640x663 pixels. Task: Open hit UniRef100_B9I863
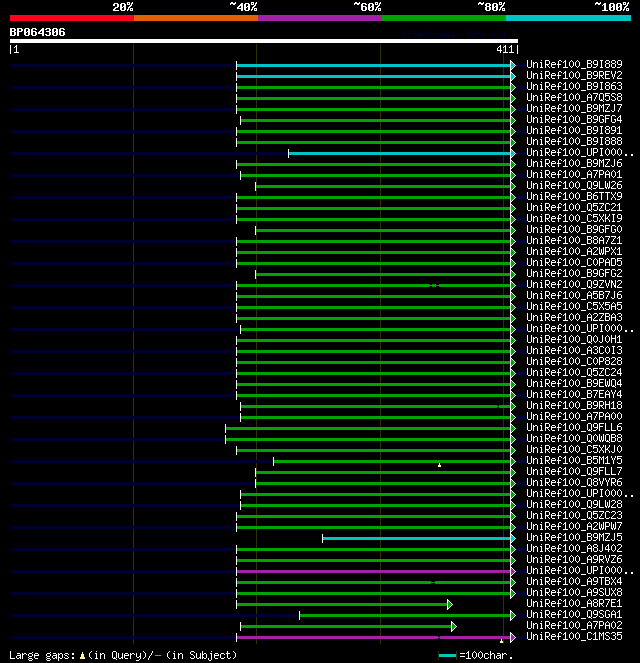[574, 86]
